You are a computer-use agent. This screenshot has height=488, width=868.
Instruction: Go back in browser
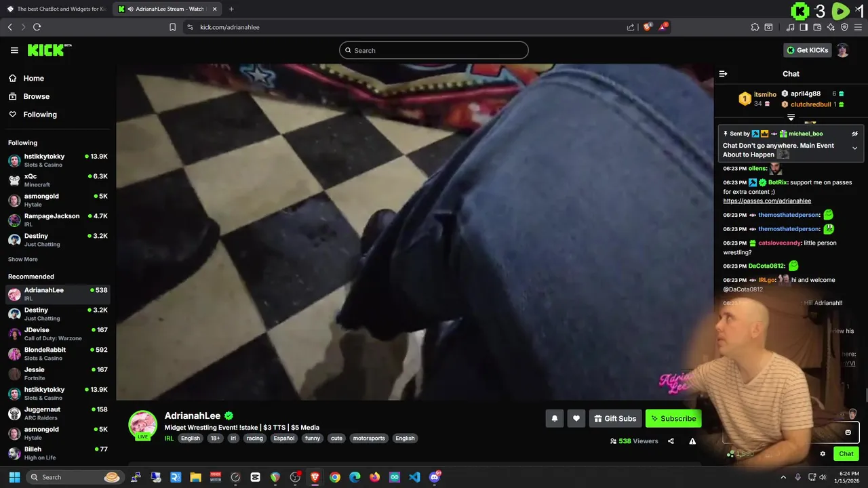[9, 27]
